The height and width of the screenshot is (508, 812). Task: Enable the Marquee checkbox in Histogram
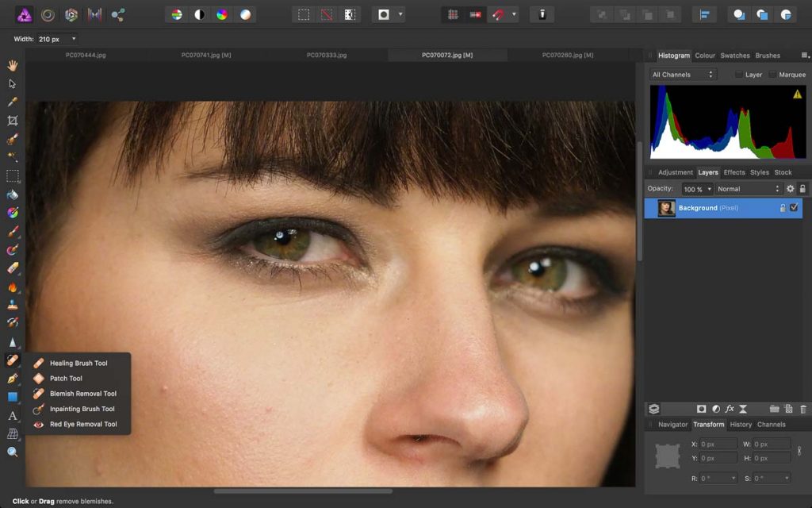click(x=773, y=75)
